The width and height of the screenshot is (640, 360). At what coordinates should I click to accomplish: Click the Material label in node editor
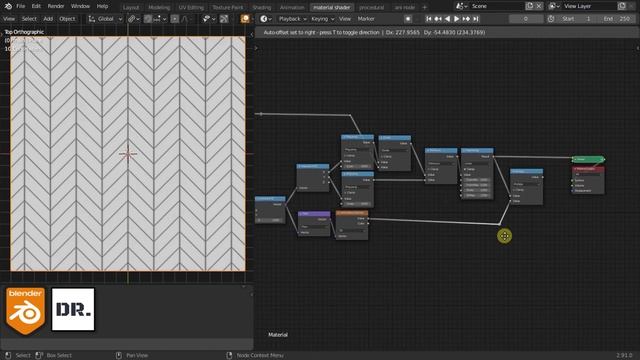(278, 335)
